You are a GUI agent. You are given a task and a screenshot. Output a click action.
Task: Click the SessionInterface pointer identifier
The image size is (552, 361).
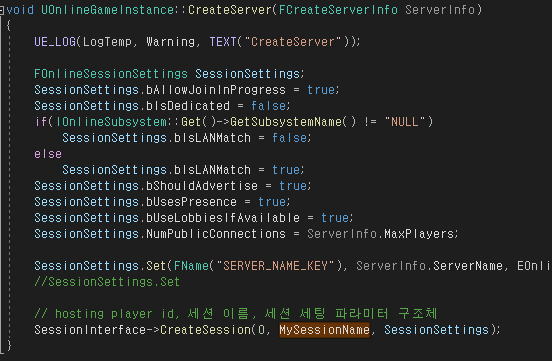pos(90,330)
